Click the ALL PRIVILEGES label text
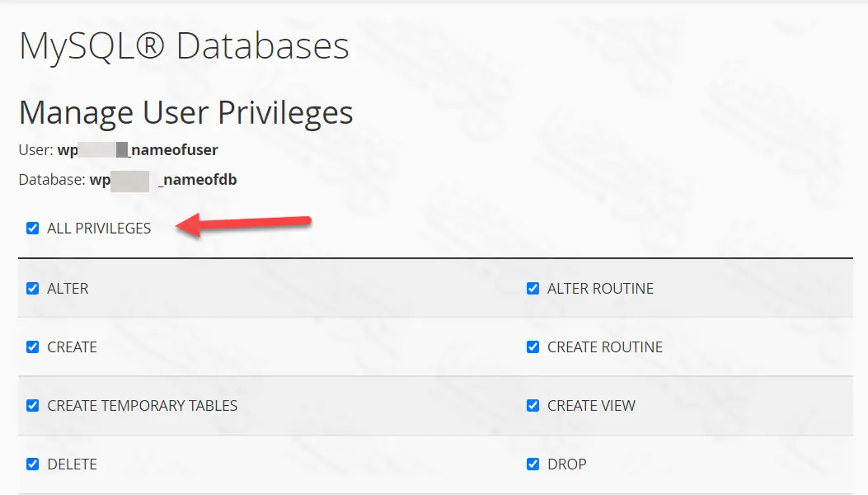This screenshot has width=868, height=495. (x=99, y=229)
